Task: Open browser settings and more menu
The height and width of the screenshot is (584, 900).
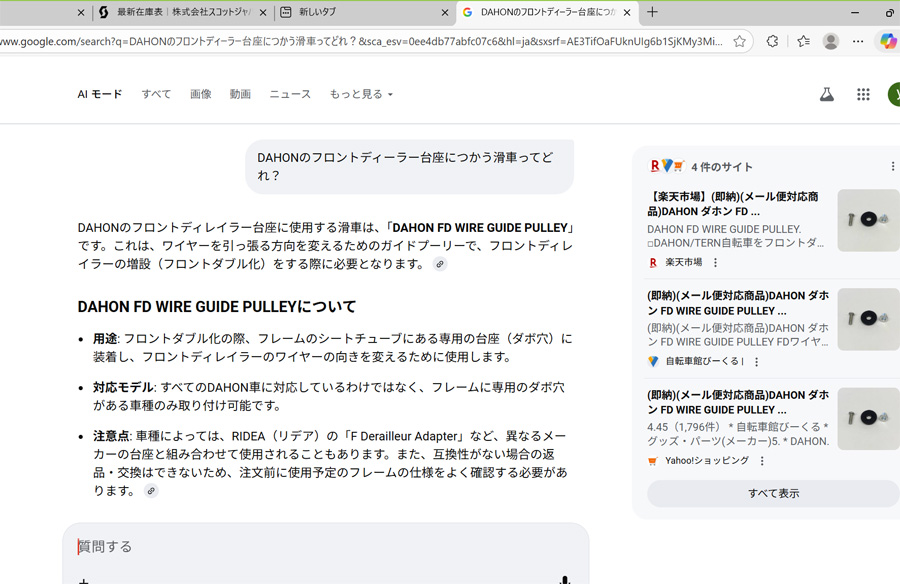Action: tap(858, 42)
